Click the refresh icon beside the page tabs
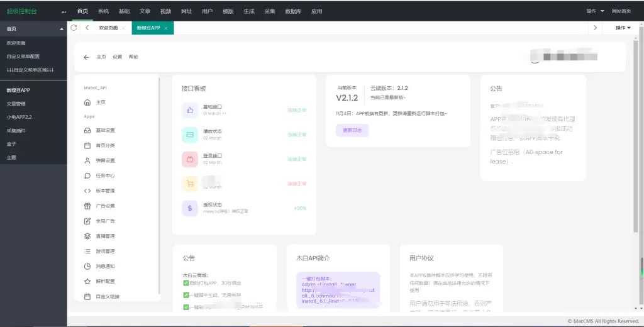Image resolution: width=644 pixels, height=327 pixels. (74, 28)
